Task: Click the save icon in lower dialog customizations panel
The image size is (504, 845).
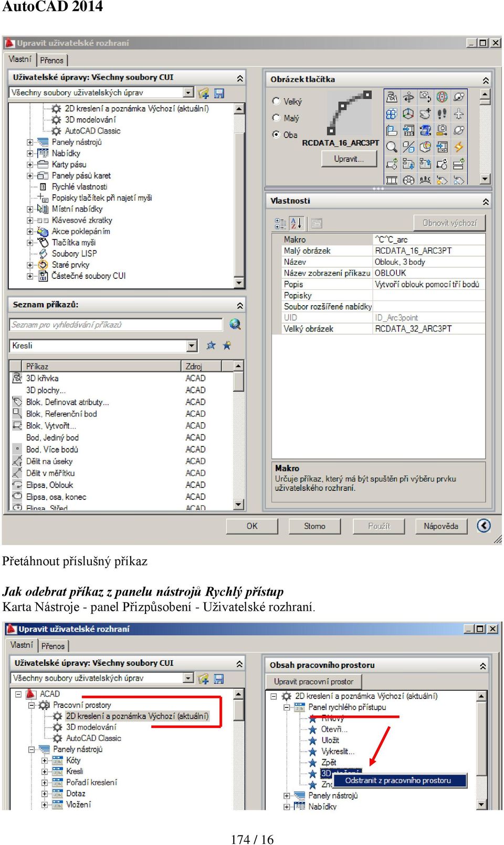Action: (x=219, y=679)
